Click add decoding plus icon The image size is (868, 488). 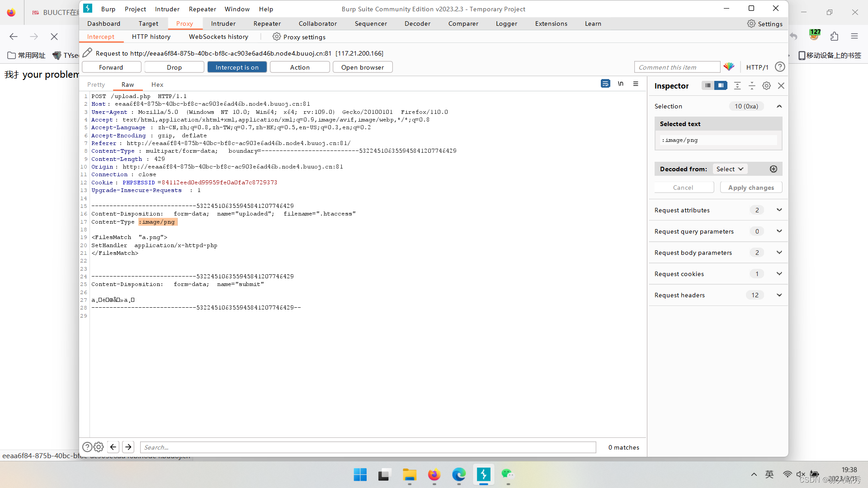(x=774, y=169)
